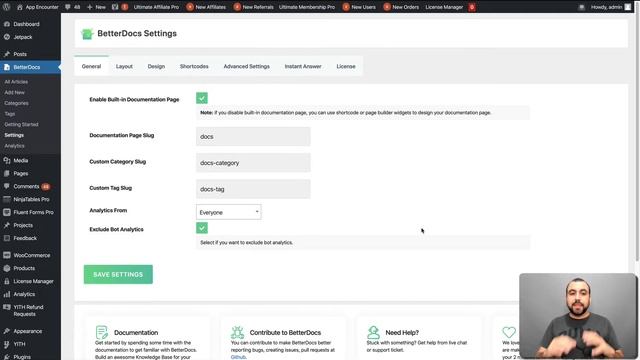
Task: Toggle Enable Built-in Documentation Page checkbox
Action: (202, 98)
